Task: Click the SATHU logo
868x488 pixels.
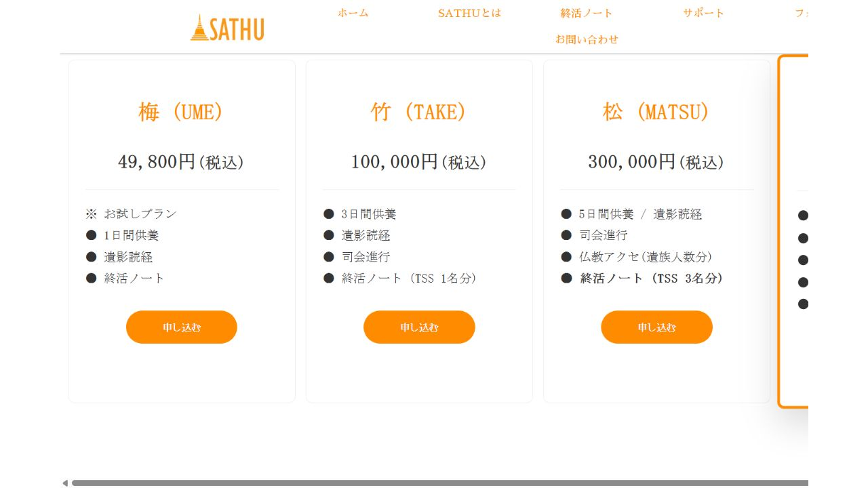Action: click(227, 28)
